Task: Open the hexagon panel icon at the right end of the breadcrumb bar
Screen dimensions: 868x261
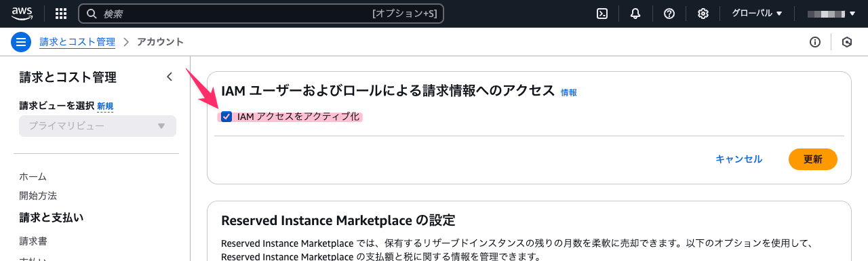Action: coord(847,42)
